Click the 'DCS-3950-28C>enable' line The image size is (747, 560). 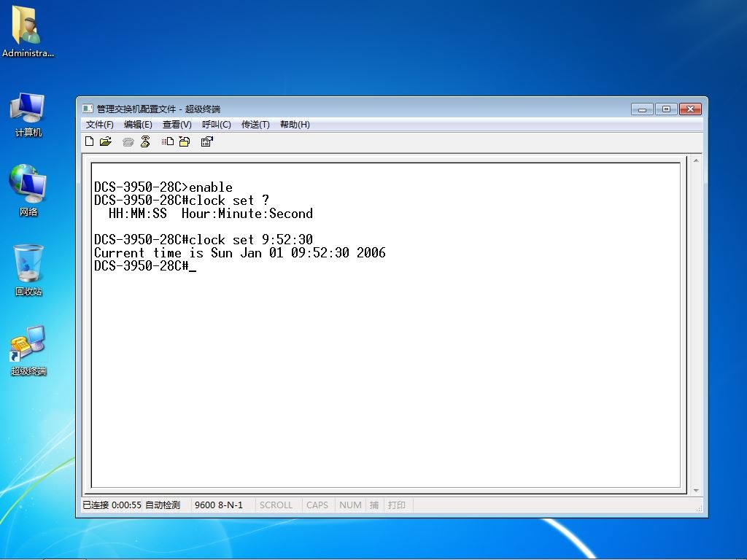pos(163,187)
